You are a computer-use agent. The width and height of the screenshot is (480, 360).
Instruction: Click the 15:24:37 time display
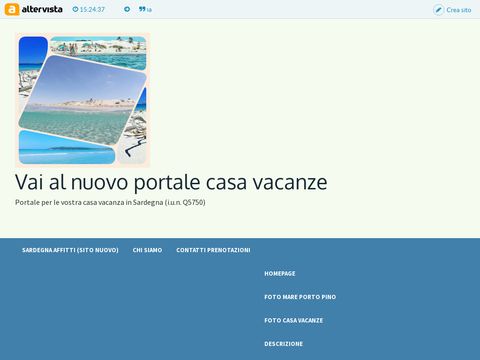(x=92, y=10)
